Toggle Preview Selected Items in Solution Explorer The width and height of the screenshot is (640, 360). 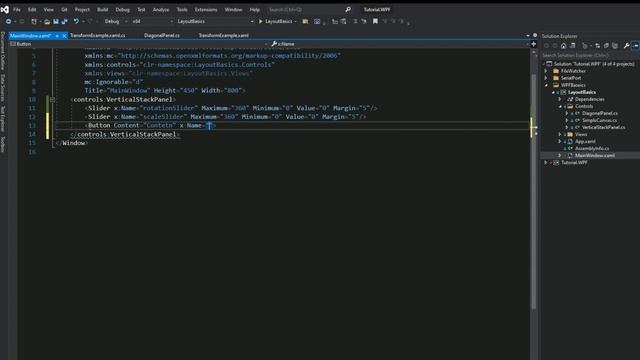[635, 46]
